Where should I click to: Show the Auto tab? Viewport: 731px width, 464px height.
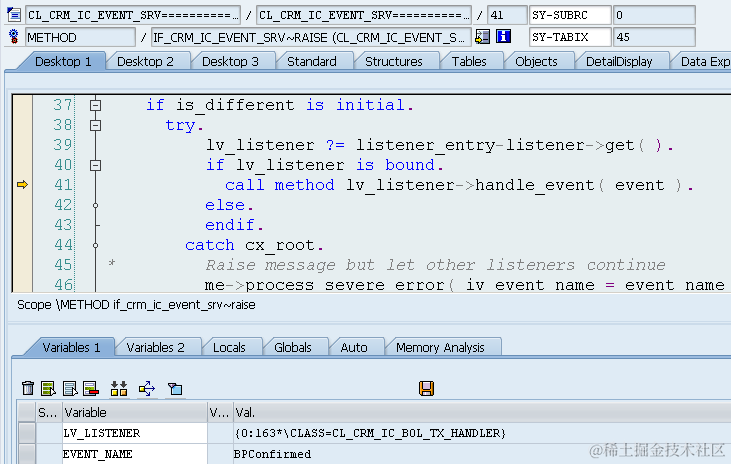pyautogui.click(x=353, y=347)
